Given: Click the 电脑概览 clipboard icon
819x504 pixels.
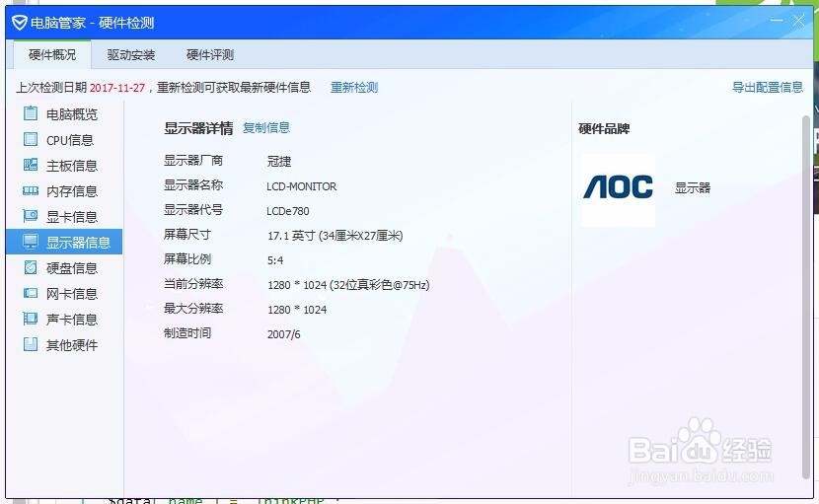Looking at the screenshot, I should [31, 112].
